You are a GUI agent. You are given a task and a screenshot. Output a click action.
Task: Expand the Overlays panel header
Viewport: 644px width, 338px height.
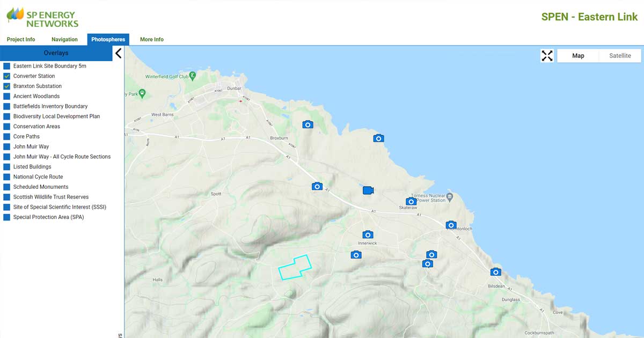pyautogui.click(x=56, y=53)
